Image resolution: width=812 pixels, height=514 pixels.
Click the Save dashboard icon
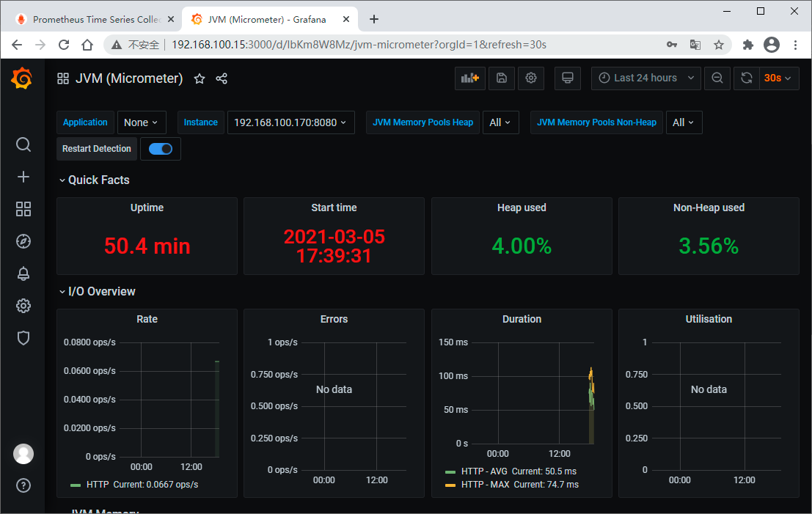click(502, 78)
